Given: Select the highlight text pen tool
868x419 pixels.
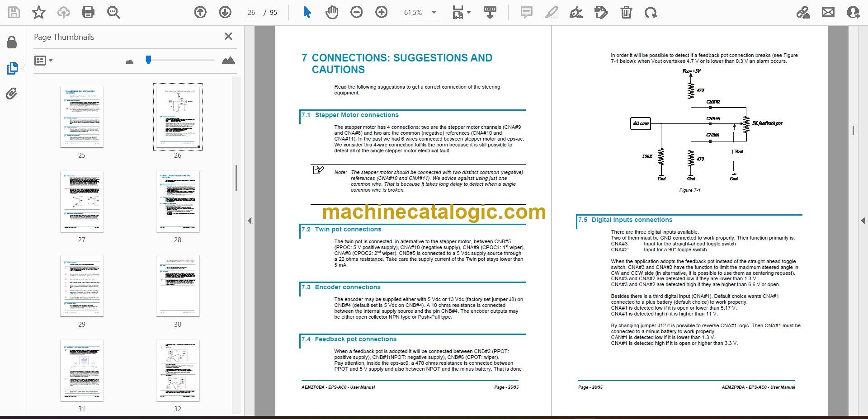Looking at the screenshot, I should point(551,12).
